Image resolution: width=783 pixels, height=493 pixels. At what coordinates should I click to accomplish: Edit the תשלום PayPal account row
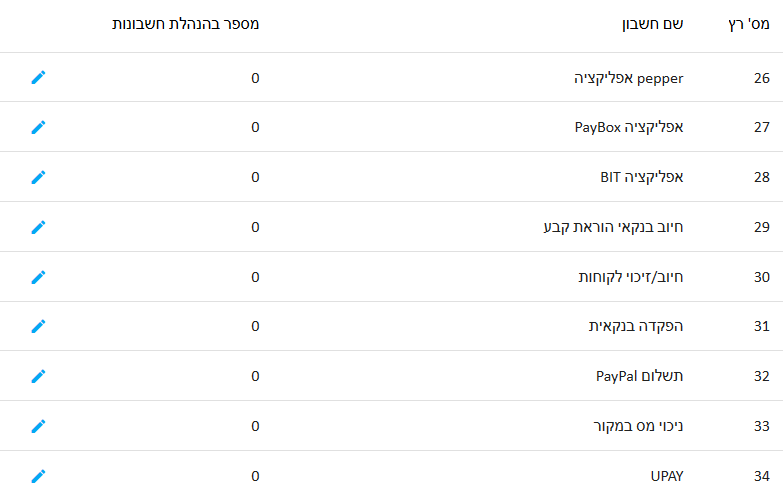[38, 376]
